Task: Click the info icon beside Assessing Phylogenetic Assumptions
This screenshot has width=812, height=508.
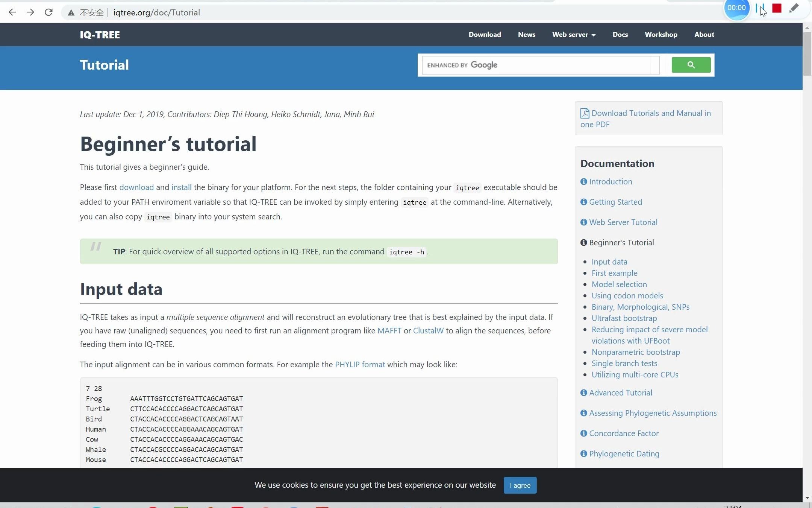Action: 583,413
